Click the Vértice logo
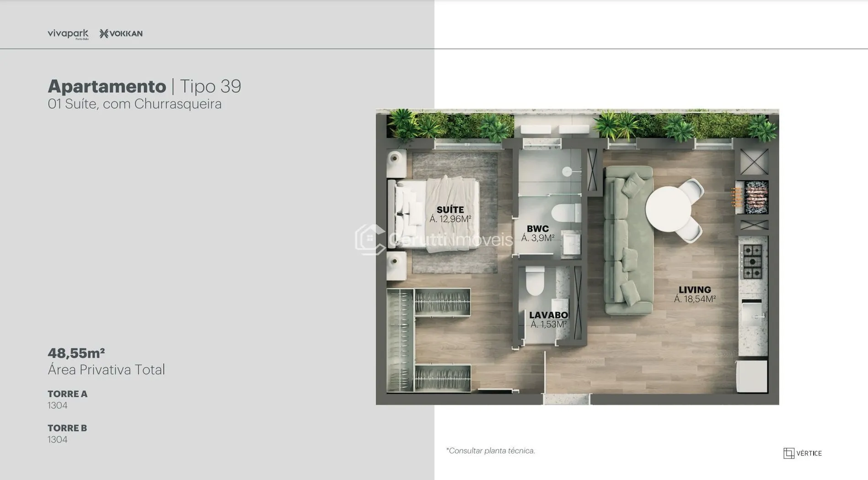Screen dimensions: 868x480 (x=802, y=453)
